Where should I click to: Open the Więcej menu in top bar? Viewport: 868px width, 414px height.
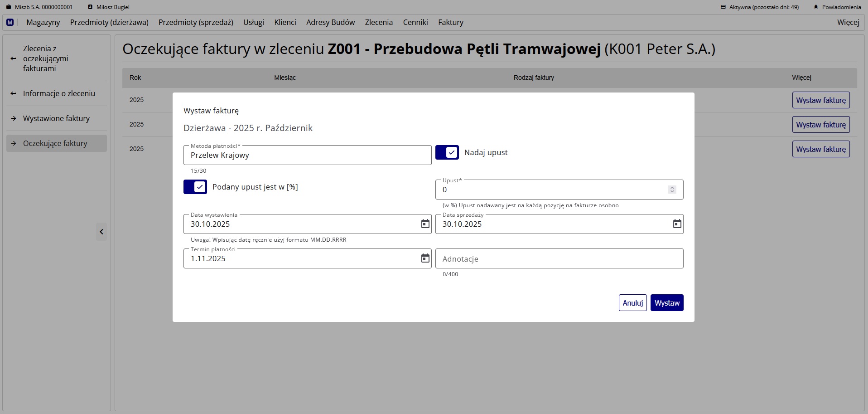coord(848,22)
